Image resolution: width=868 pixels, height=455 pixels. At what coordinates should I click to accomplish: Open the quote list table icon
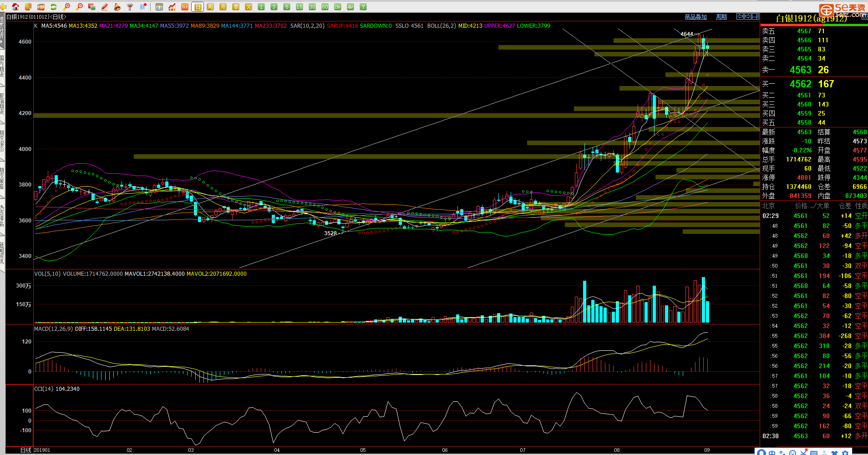159,7
